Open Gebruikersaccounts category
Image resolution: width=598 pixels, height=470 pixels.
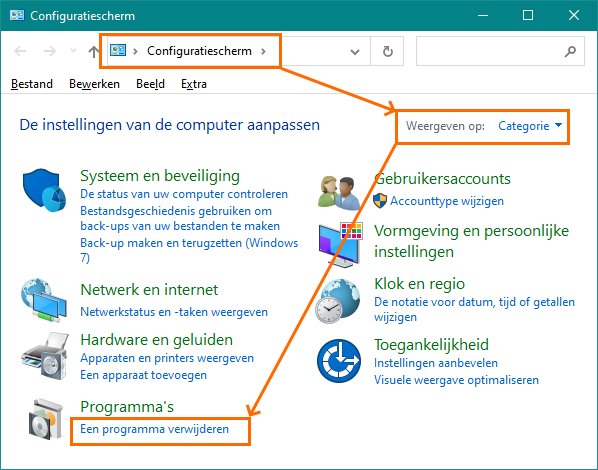(442, 179)
